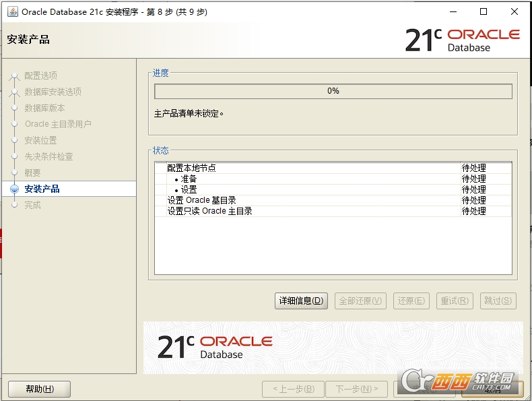Select the 设置 Oracle 基目录 row

click(x=333, y=200)
